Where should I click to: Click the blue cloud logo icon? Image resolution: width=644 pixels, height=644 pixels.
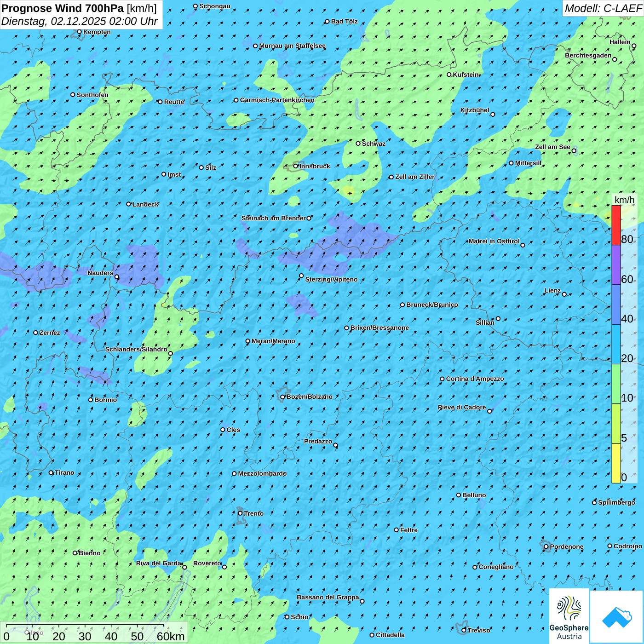pos(616,617)
